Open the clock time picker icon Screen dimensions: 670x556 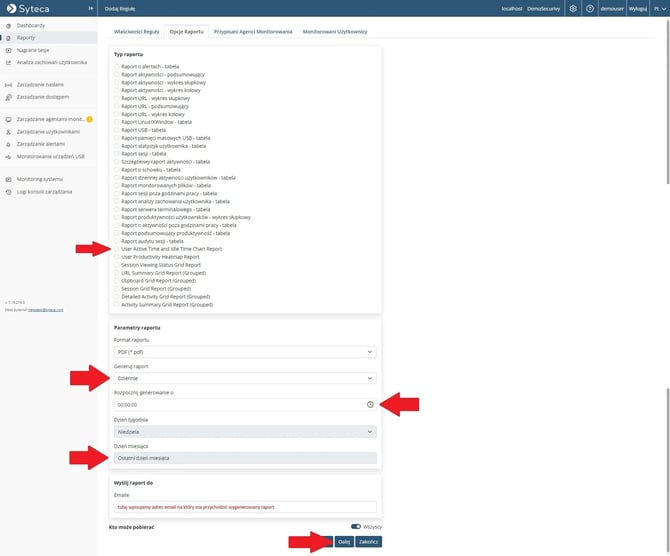[x=370, y=404]
